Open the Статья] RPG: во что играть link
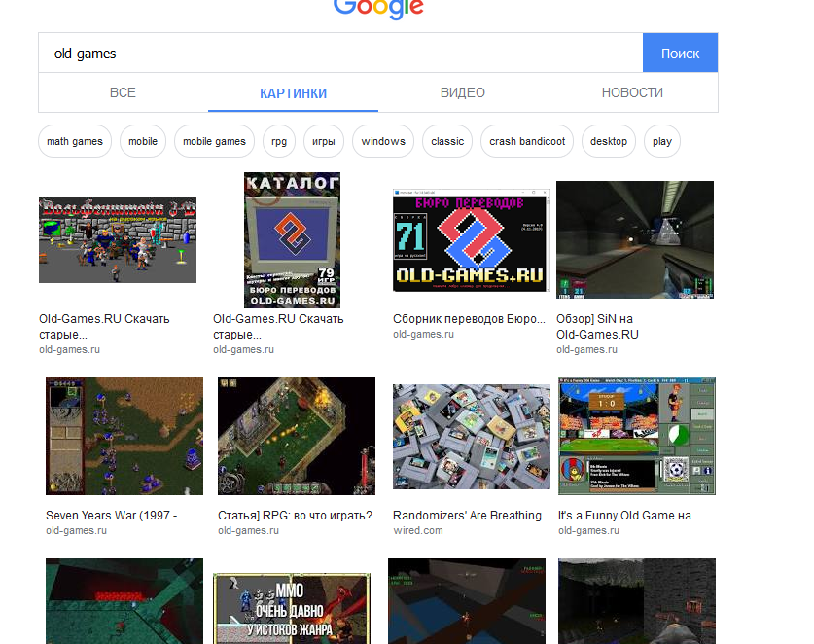Viewport: 814px width, 644px height. [300, 516]
